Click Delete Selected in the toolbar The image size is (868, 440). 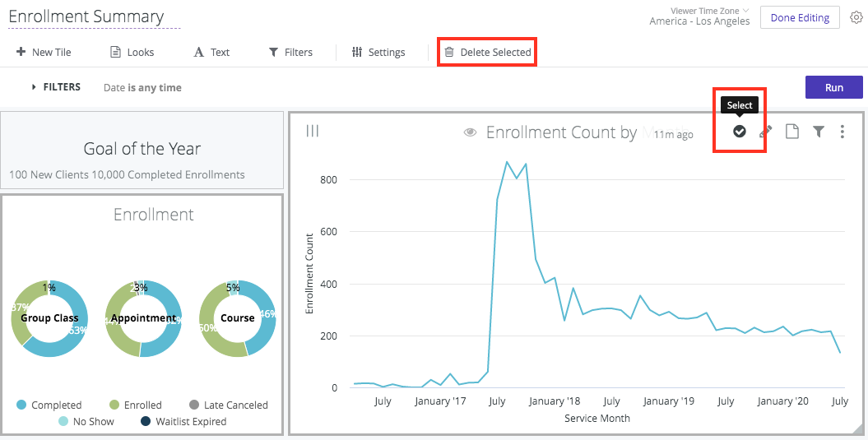487,53
